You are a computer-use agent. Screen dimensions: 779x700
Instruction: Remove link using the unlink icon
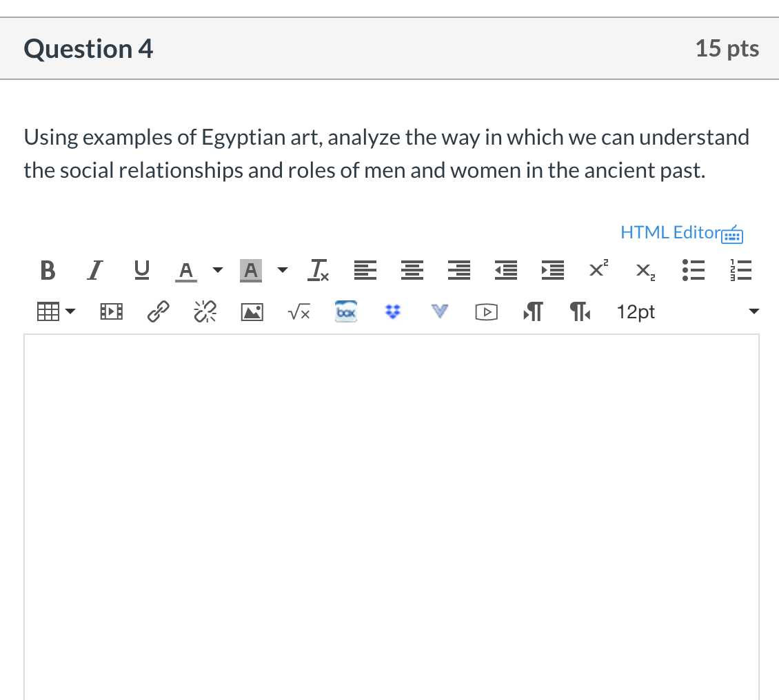(x=203, y=312)
